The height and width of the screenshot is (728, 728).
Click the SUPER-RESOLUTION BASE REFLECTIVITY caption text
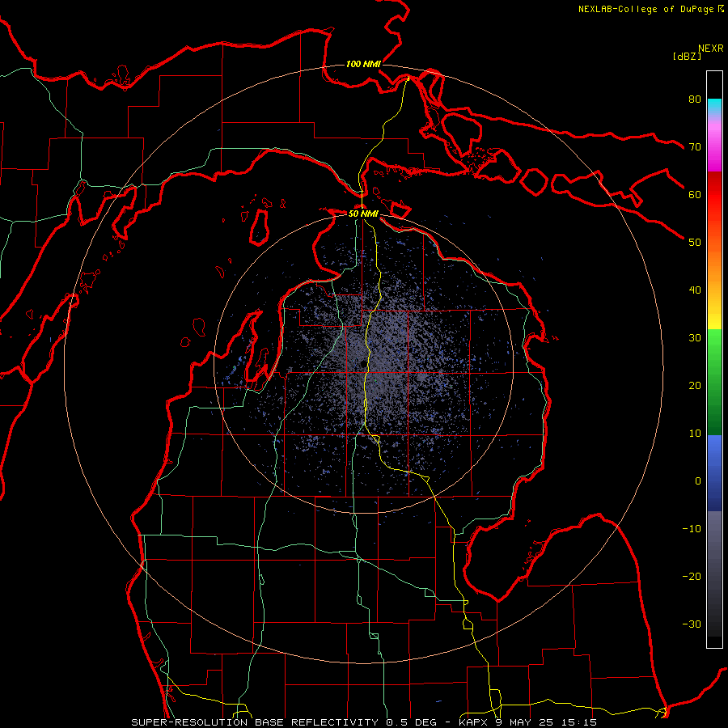tap(255, 722)
